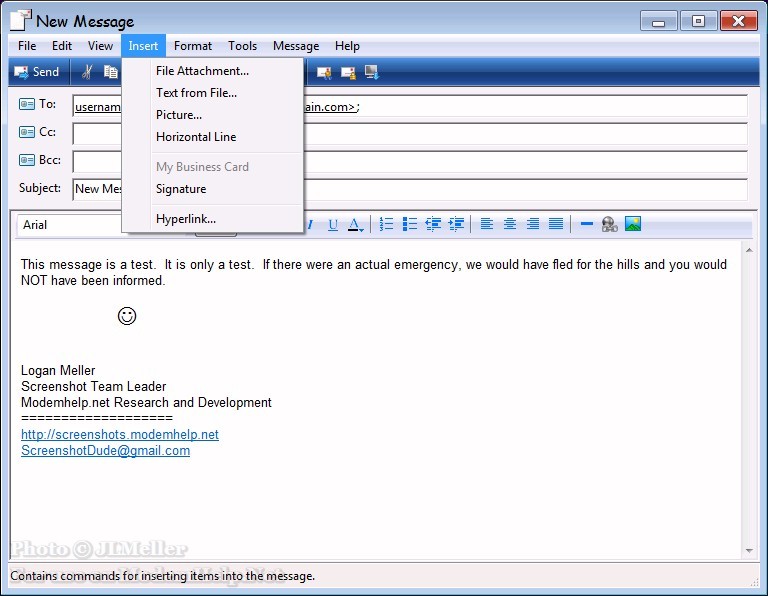The image size is (768, 596).
Task: Click the insert picture icon
Action: [633, 225]
